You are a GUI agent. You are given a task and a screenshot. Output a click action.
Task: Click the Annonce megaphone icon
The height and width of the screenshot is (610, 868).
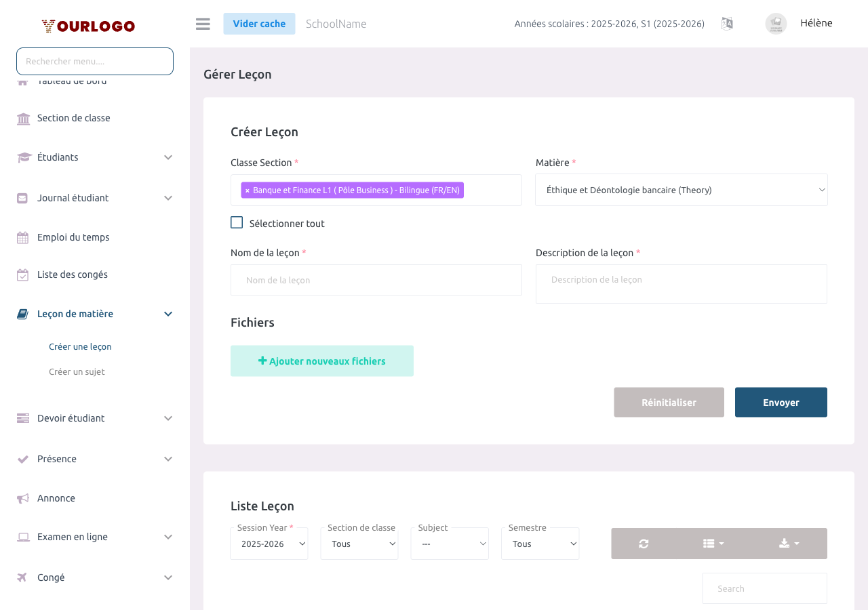(23, 498)
